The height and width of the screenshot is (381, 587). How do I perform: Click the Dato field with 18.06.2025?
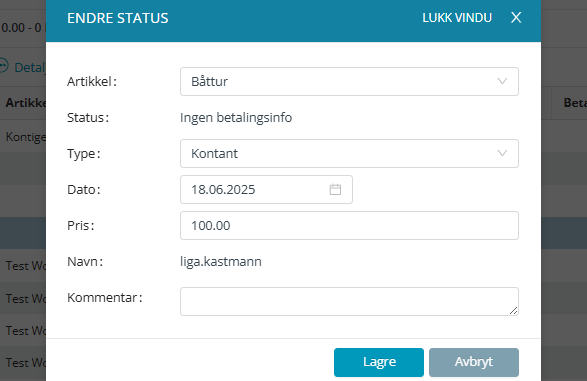click(266, 189)
